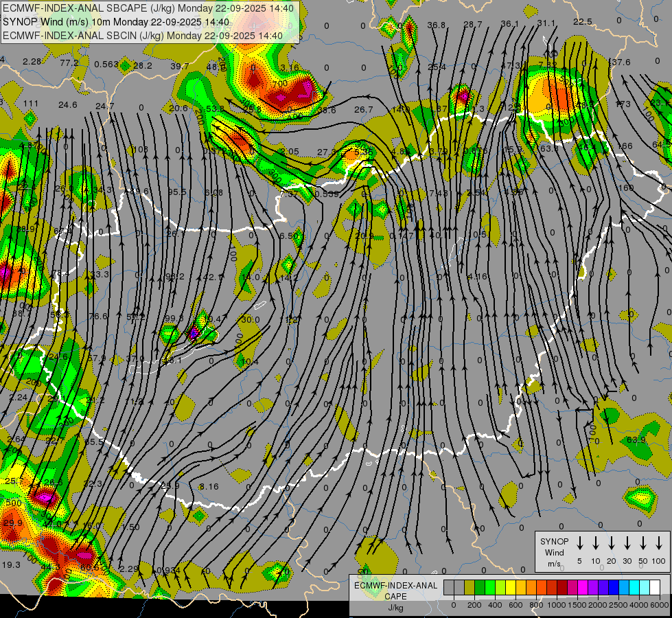The image size is (672, 618).
Task: Click the 5 m/s wind arrow in legend
Action: pyautogui.click(x=580, y=543)
